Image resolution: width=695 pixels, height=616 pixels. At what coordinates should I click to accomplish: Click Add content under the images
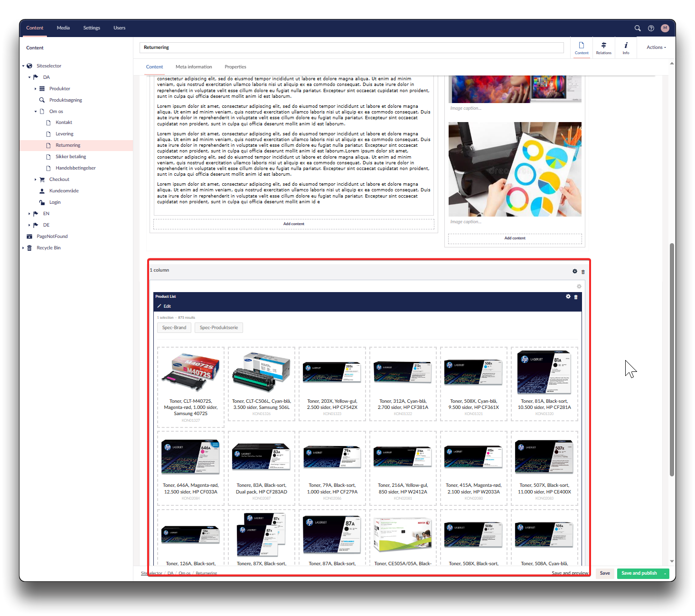tap(515, 238)
